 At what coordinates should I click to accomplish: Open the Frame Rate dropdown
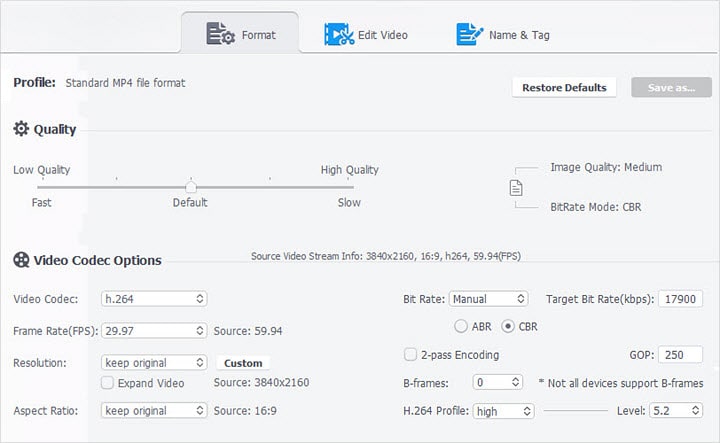pyautogui.click(x=153, y=330)
